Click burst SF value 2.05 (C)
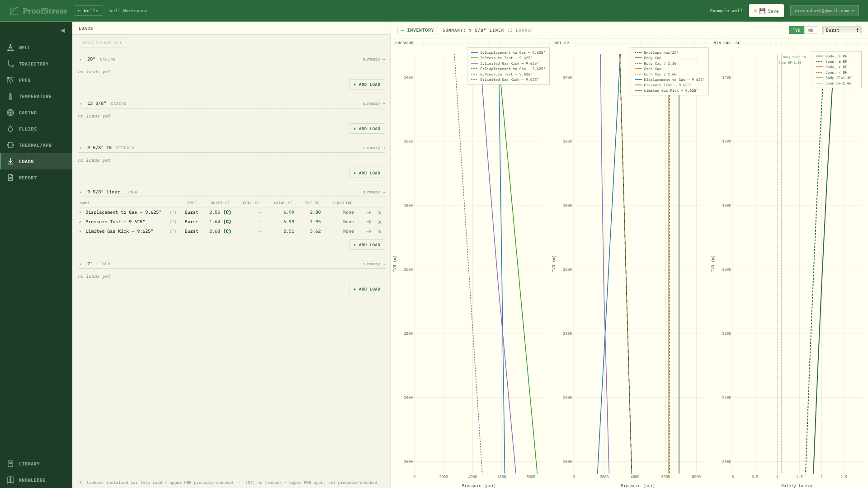 (x=220, y=212)
